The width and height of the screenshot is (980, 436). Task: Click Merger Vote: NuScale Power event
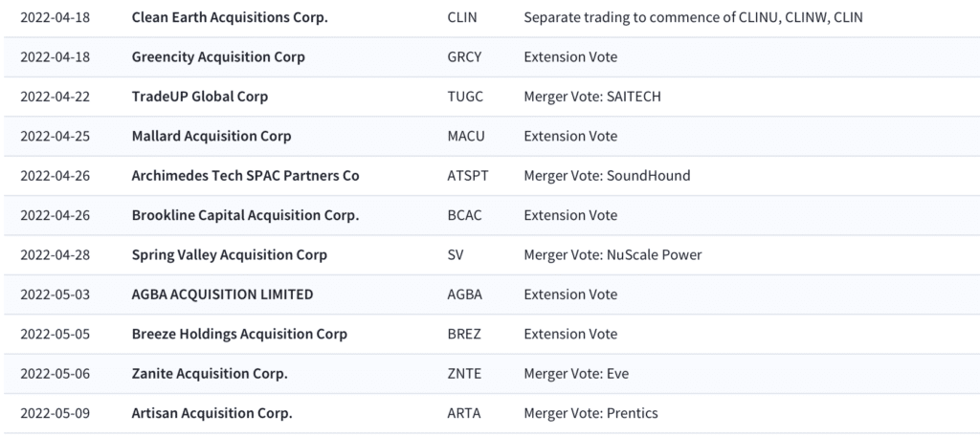pos(612,255)
